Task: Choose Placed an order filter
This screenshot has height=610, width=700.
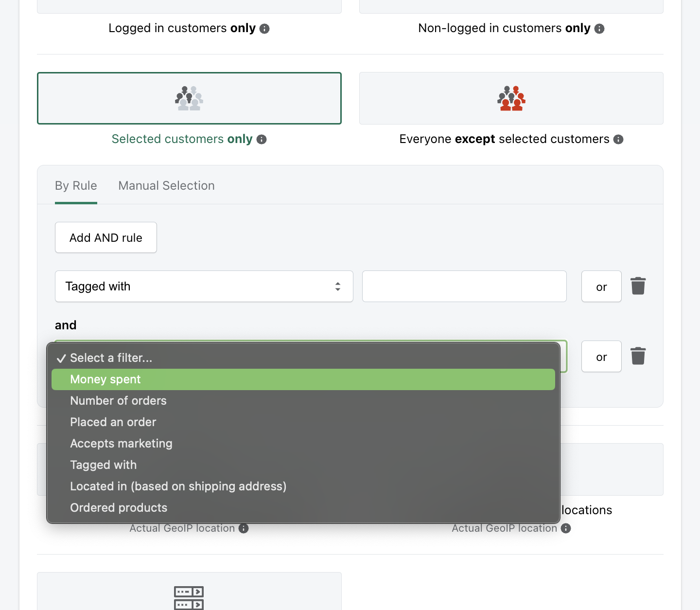Action: click(x=303, y=422)
